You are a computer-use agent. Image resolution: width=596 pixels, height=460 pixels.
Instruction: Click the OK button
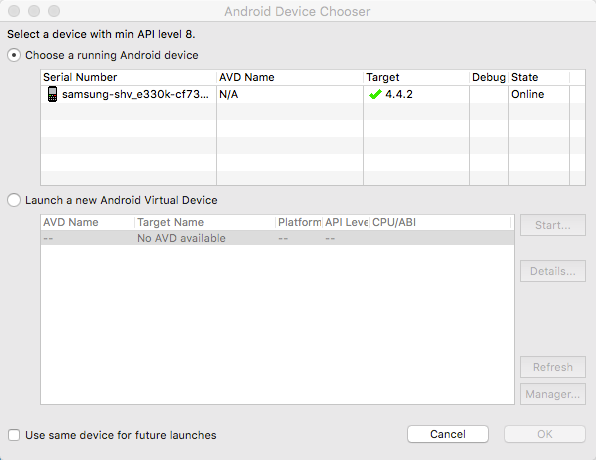click(x=545, y=434)
